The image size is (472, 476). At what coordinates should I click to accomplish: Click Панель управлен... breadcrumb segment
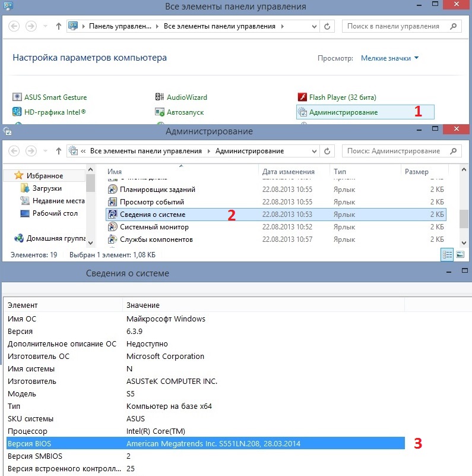[120, 26]
